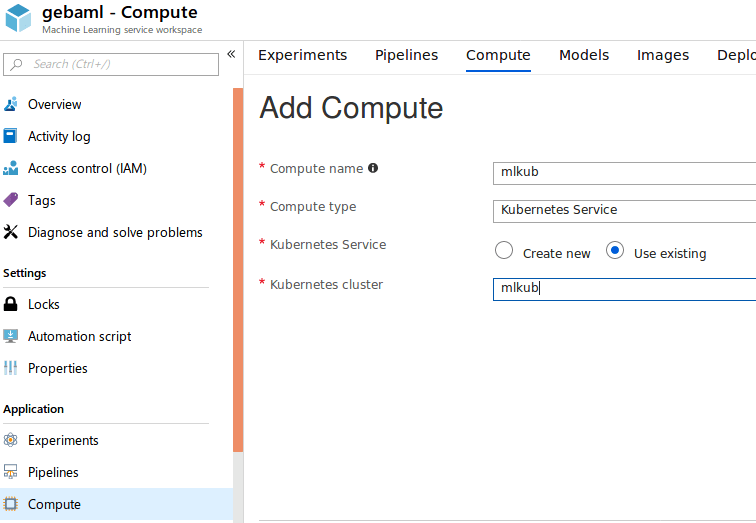Click the Locks padlock icon

(x=11, y=304)
